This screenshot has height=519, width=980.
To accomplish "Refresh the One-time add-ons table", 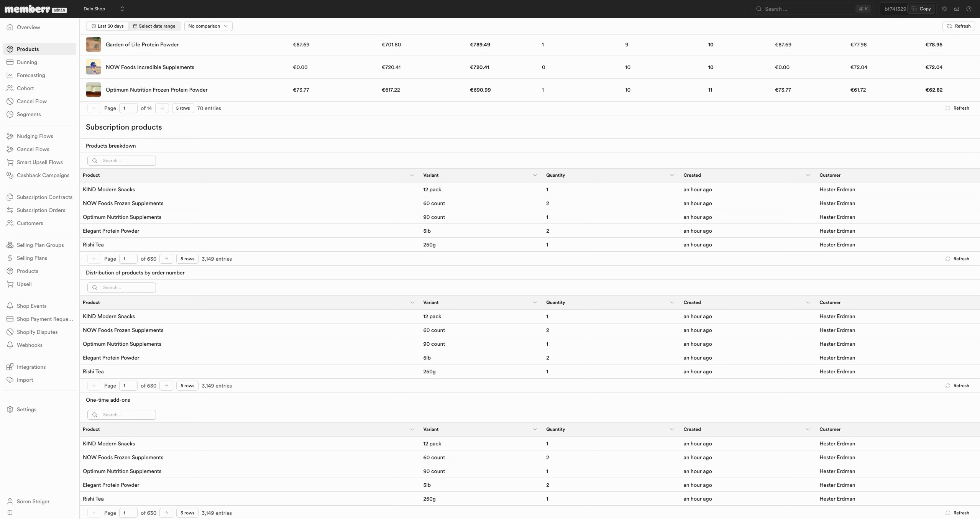I will click(x=957, y=513).
